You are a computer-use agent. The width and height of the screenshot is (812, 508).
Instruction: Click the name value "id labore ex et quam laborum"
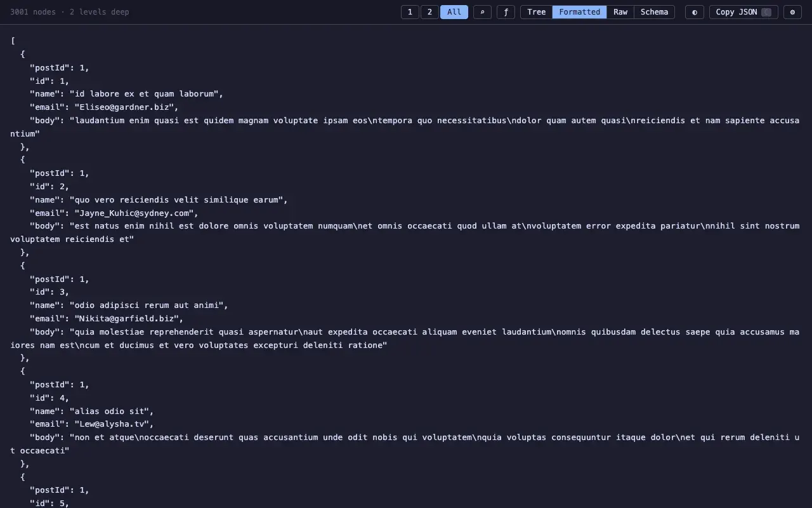[x=146, y=94]
